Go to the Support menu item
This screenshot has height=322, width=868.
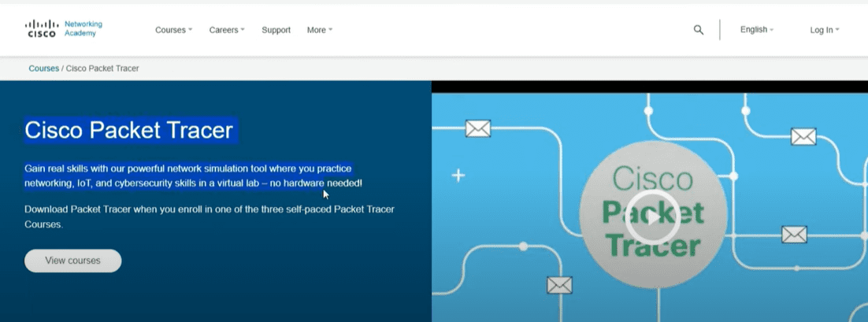[276, 30]
